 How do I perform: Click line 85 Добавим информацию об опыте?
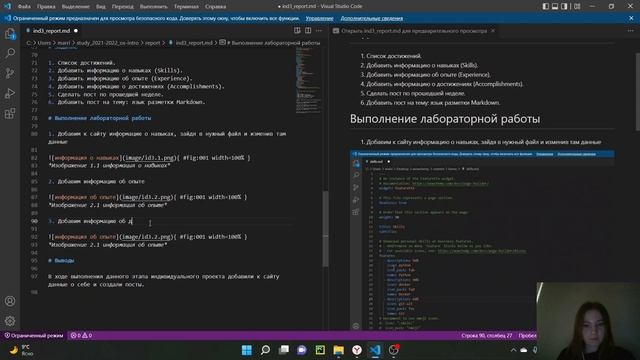tap(101, 181)
